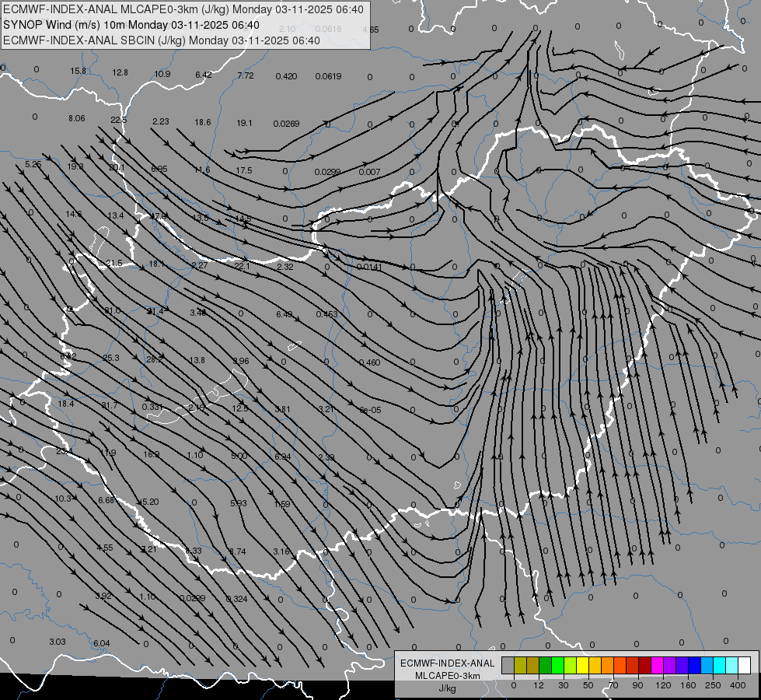Click the map value '0.0269'
Viewport: 761px width, 700px height.
pos(286,124)
